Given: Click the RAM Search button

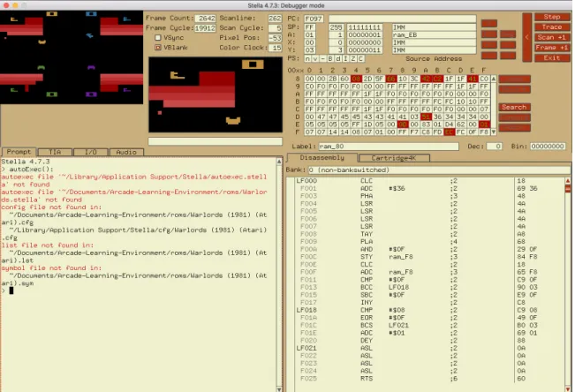Looking at the screenshot, I should click(x=514, y=107).
